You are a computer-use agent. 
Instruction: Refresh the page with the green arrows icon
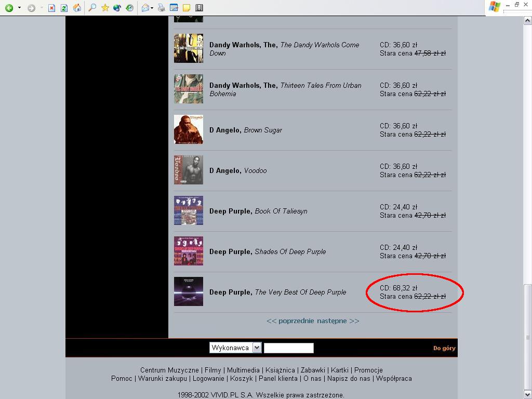[x=64, y=8]
